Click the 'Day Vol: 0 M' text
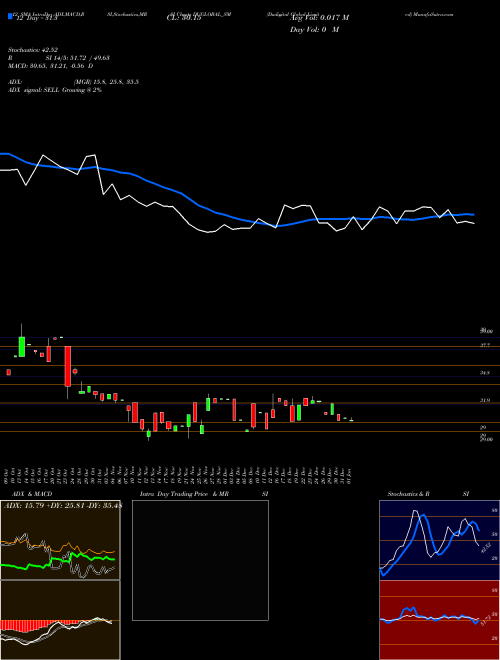The height and width of the screenshot is (660, 500). pyautogui.click(x=314, y=29)
